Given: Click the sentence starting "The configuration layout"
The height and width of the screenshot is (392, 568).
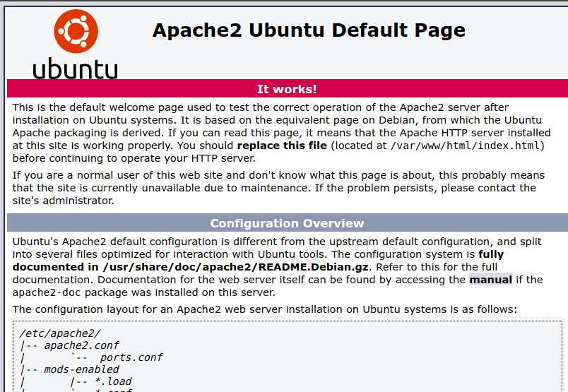Looking at the screenshot, I should 265,309.
